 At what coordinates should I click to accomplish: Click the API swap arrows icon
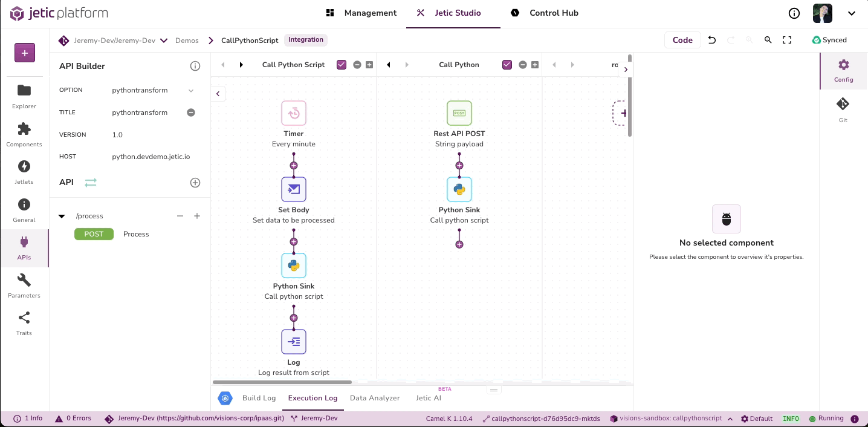tap(91, 182)
